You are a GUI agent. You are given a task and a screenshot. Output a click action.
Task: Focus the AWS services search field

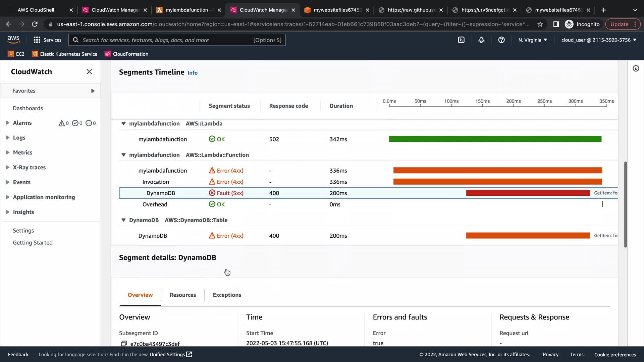click(168, 40)
